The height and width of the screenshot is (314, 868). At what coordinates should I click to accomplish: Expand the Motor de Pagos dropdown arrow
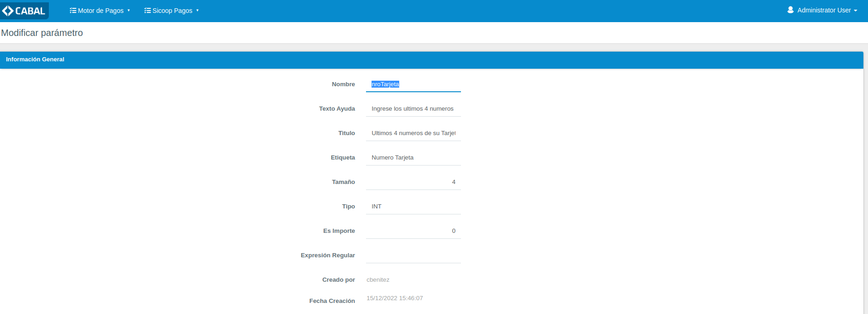point(129,11)
